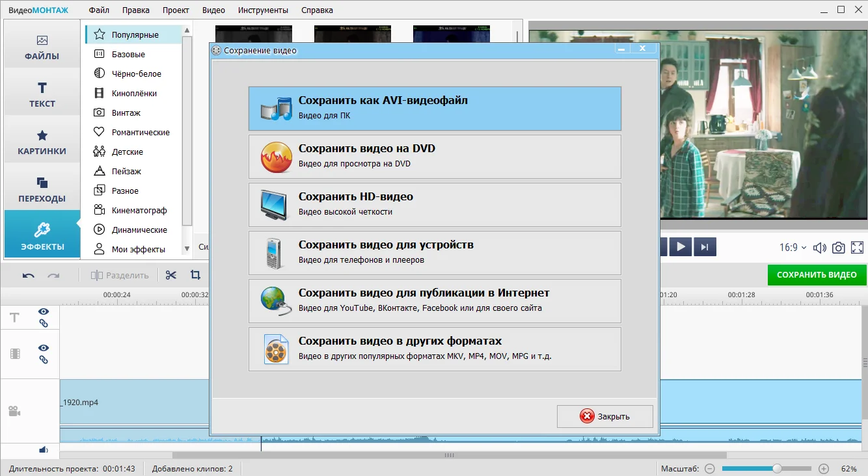The height and width of the screenshot is (476, 868).
Task: Select the crop tool icon
Action: pyautogui.click(x=195, y=275)
